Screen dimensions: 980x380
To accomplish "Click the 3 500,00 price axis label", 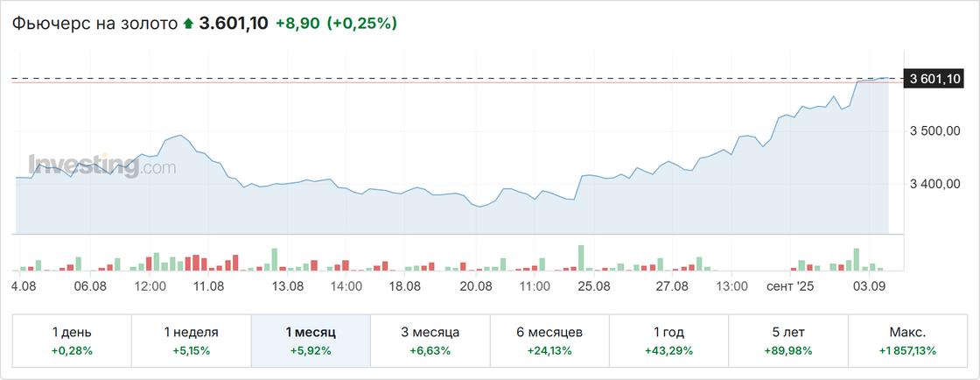I will coord(935,131).
